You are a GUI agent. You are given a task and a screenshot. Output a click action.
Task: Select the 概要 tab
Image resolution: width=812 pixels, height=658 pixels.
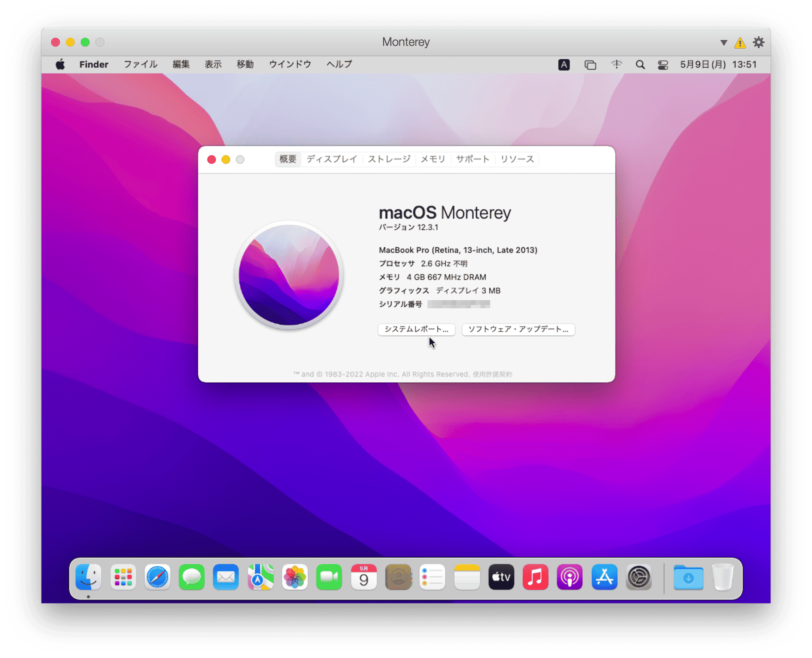[x=288, y=159]
